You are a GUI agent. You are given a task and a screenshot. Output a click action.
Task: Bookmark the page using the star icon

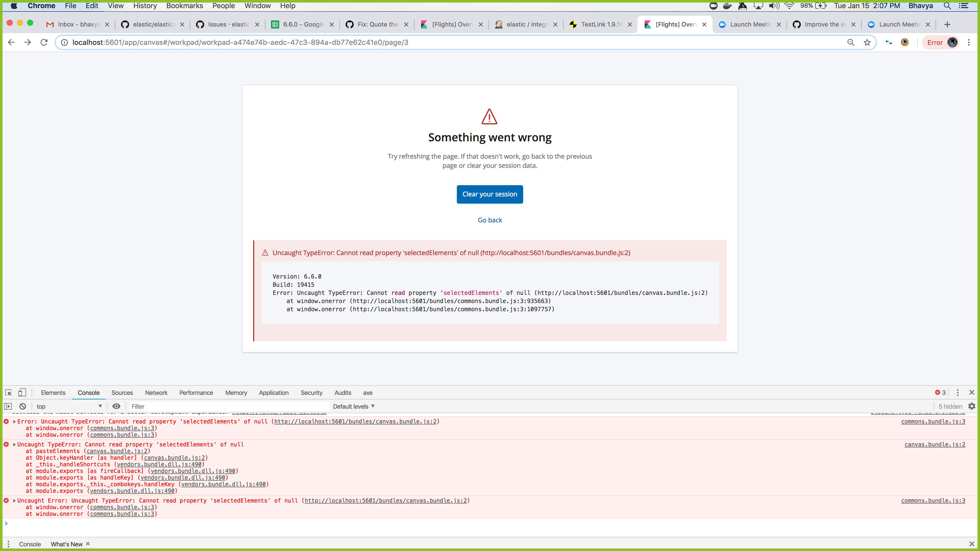point(867,42)
